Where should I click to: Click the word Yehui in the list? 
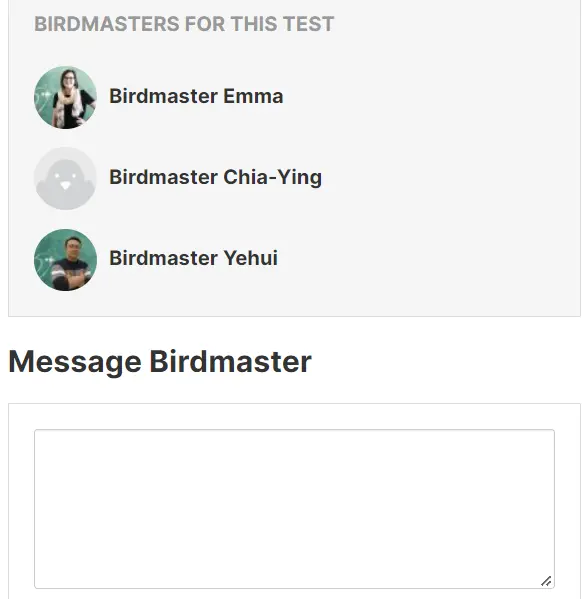coord(251,258)
